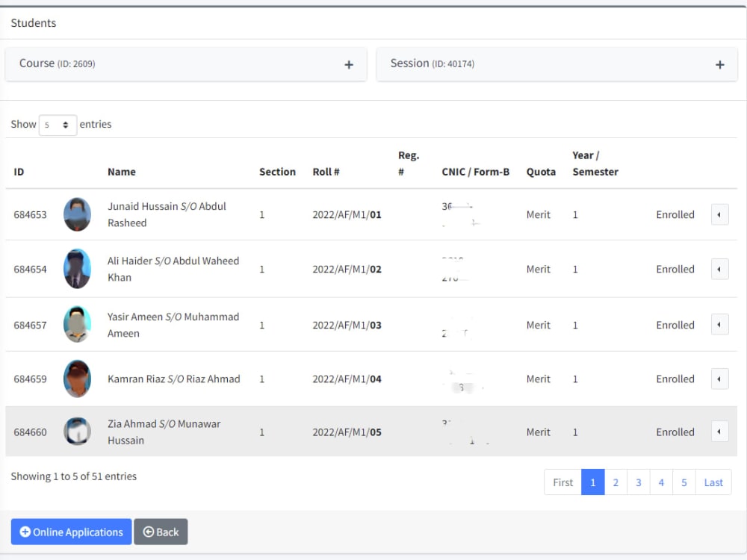Viewport: 747px width, 560px height.
Task: Go to the First page
Action: [562, 482]
